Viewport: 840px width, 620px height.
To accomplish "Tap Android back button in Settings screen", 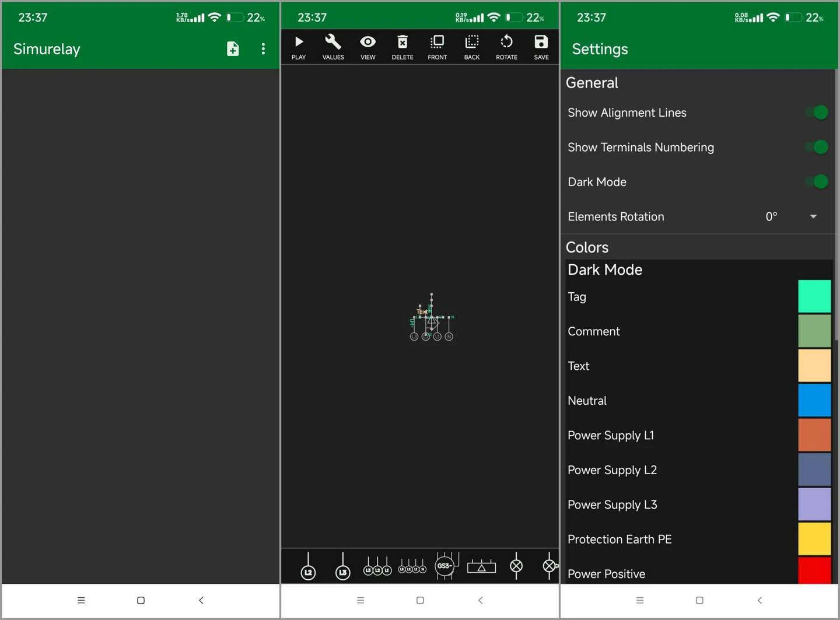I will tap(759, 600).
